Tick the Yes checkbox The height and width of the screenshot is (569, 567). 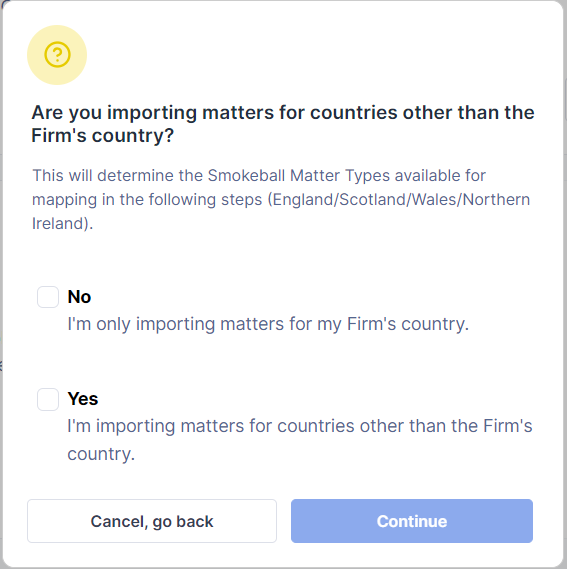click(48, 399)
